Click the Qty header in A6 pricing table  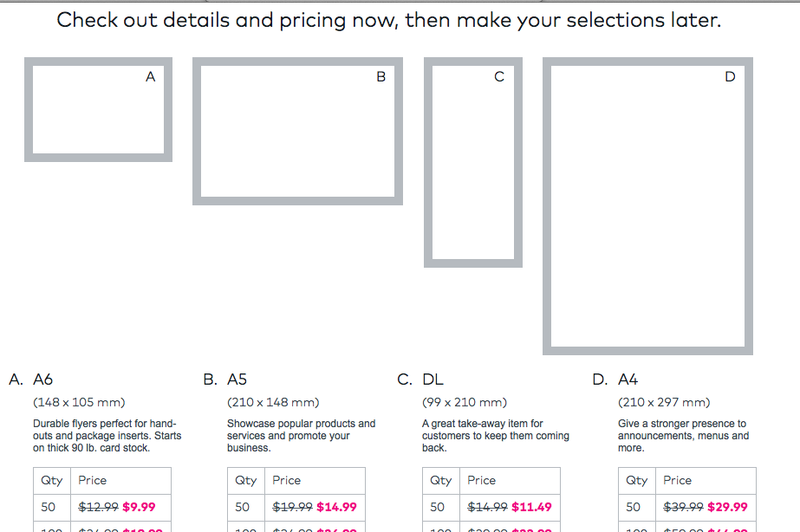click(x=51, y=480)
